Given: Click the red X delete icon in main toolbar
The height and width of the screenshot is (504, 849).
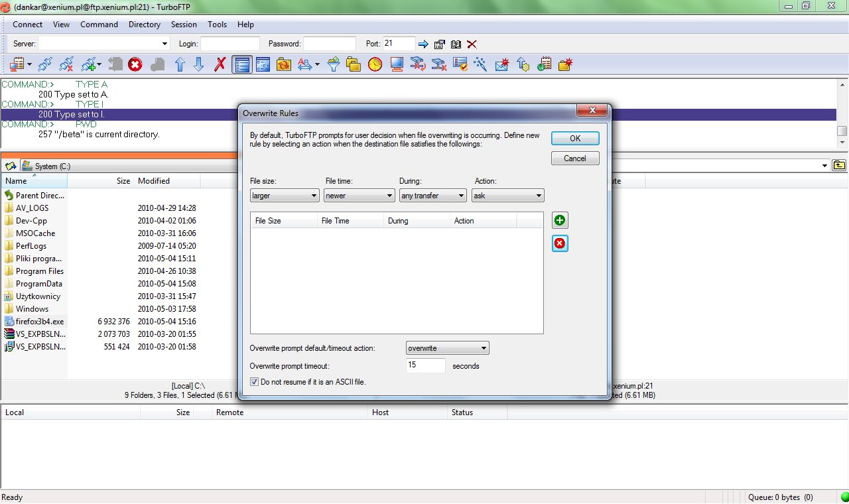Looking at the screenshot, I should click(220, 64).
